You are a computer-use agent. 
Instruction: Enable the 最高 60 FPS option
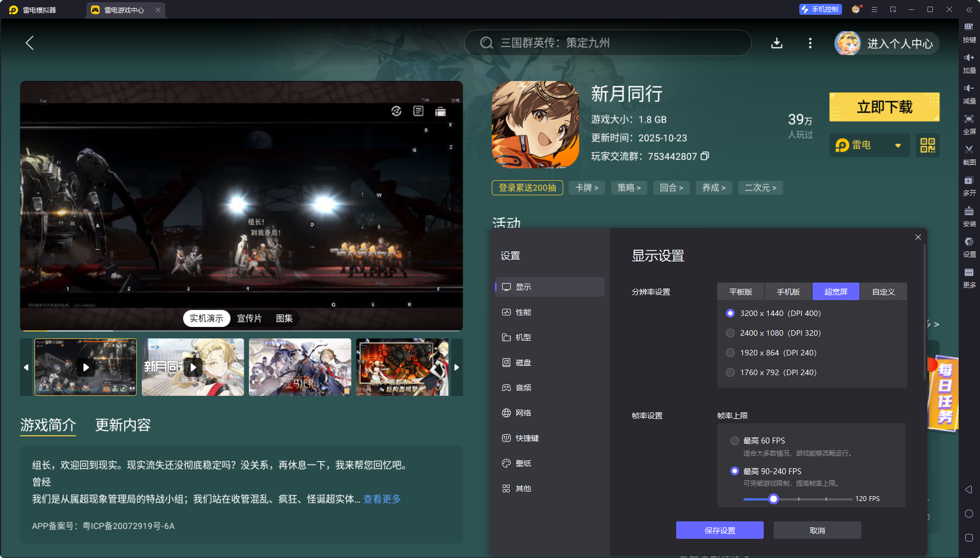coord(735,440)
